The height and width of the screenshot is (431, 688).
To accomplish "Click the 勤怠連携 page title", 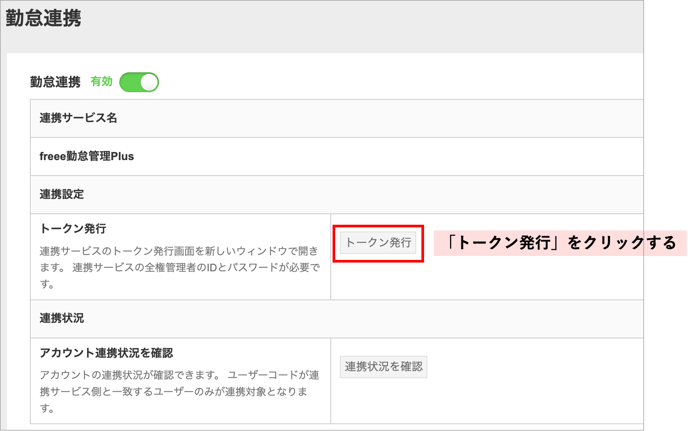I will pos(43,18).
